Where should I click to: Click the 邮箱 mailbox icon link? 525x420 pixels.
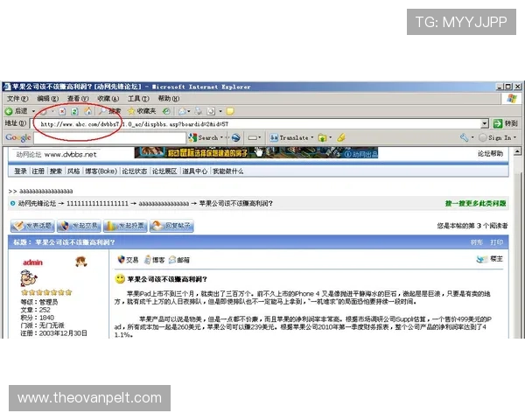(179, 260)
